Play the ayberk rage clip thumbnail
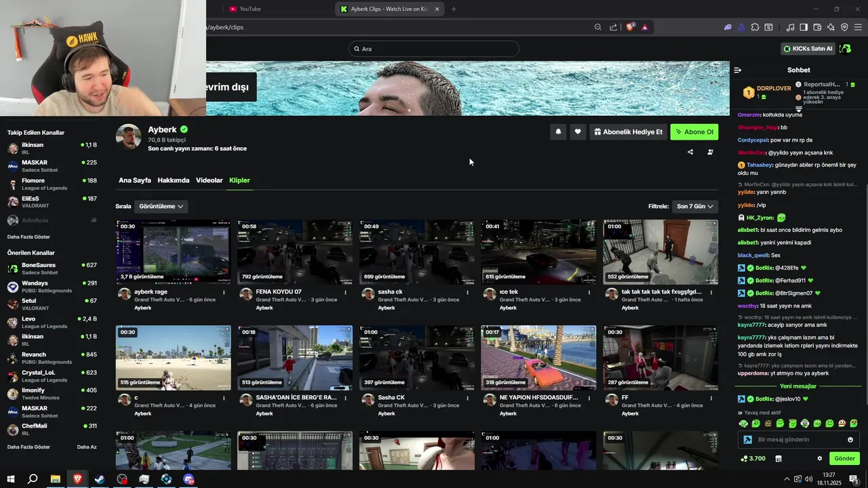This screenshot has height=488, width=868. click(x=173, y=251)
